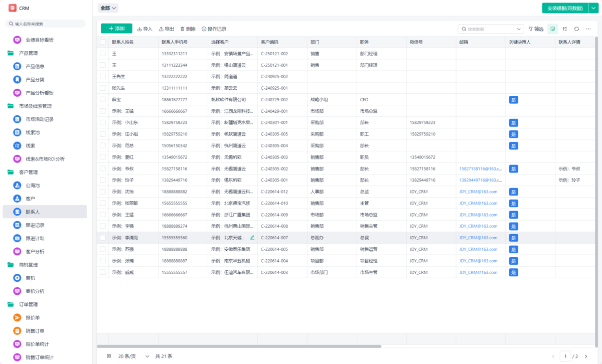
Task: Check the box for 张先生 row
Action: tap(103, 88)
